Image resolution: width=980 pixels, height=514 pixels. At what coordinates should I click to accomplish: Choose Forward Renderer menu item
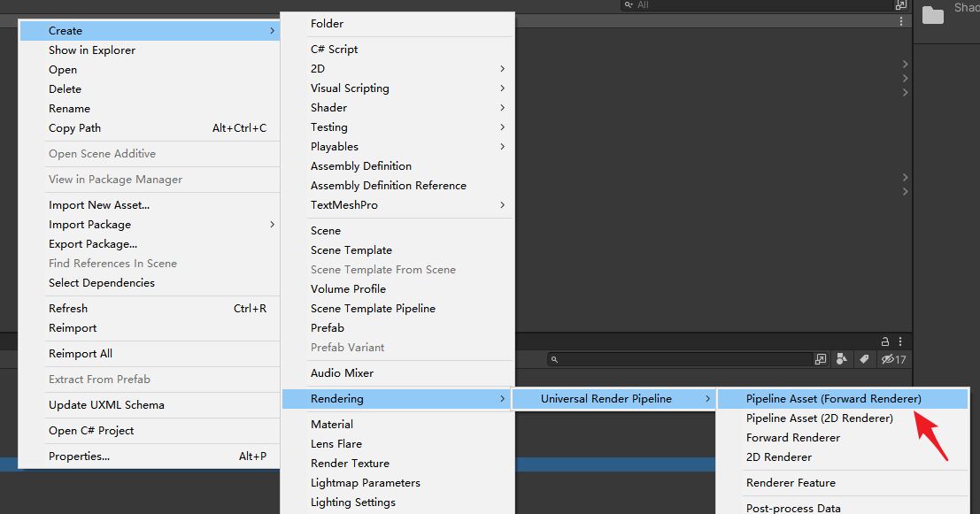843,438
